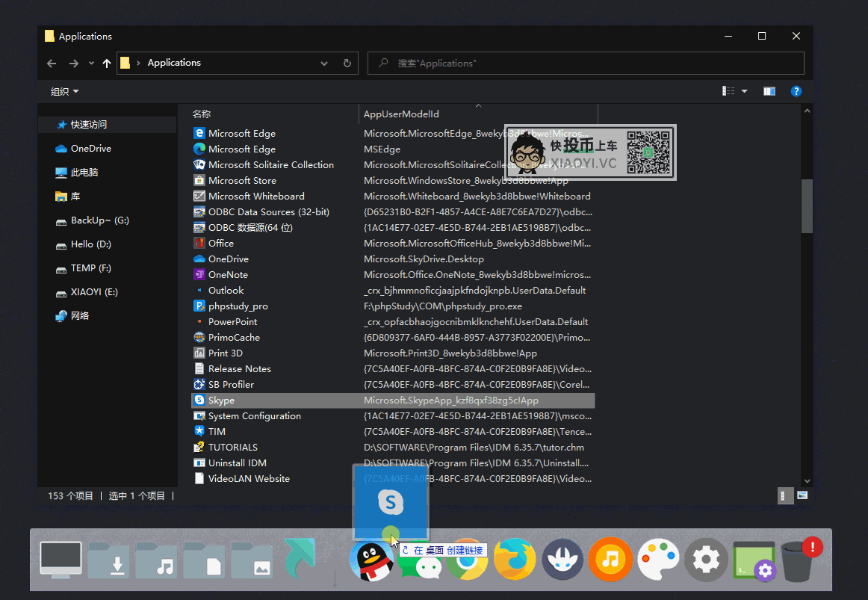
Task: Go up one folder level
Action: pyautogui.click(x=107, y=63)
